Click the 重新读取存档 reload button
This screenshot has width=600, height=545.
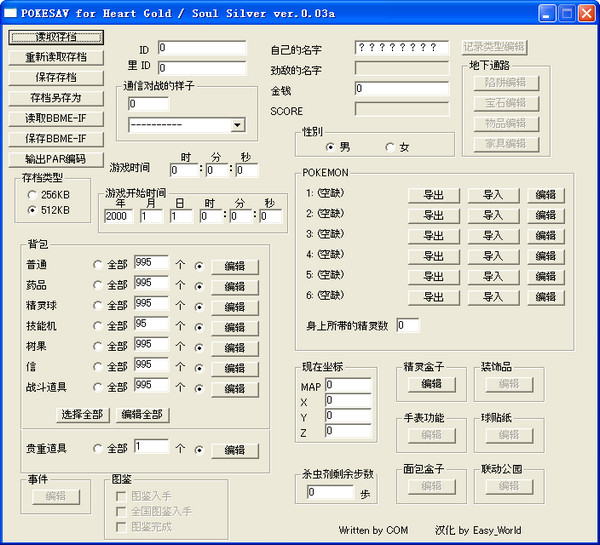click(x=56, y=57)
